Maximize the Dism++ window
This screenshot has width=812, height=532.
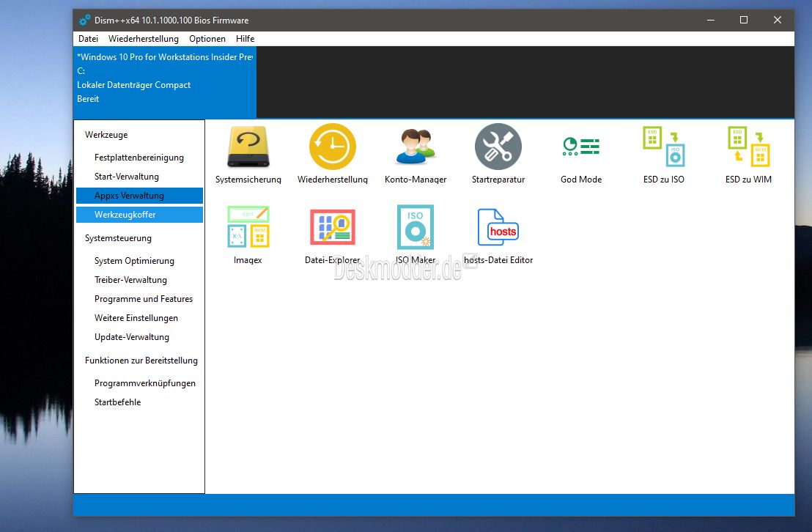pos(744,21)
